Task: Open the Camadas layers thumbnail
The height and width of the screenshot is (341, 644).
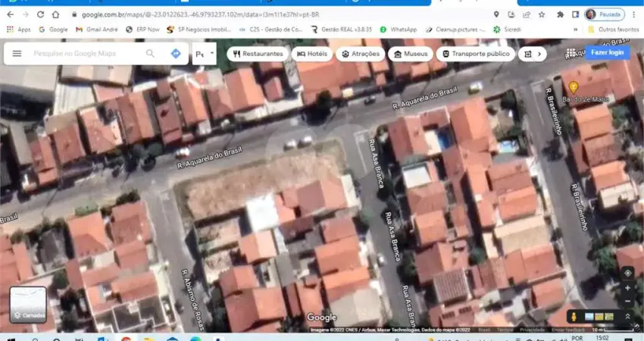Action: coord(28,305)
